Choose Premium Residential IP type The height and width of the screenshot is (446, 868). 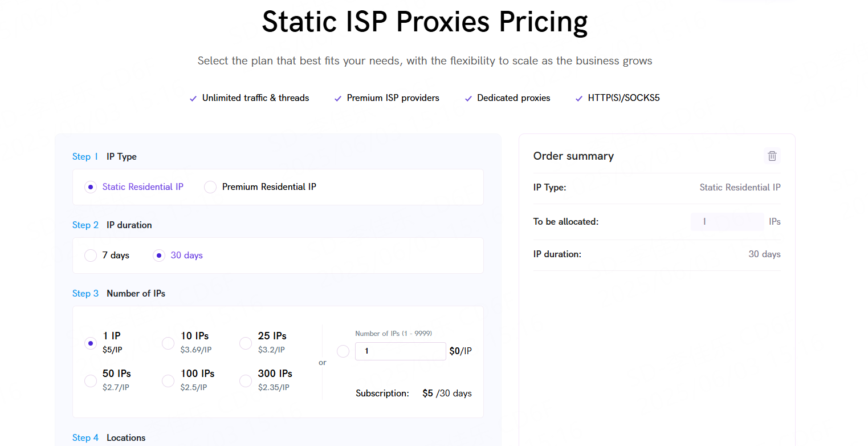coord(210,187)
